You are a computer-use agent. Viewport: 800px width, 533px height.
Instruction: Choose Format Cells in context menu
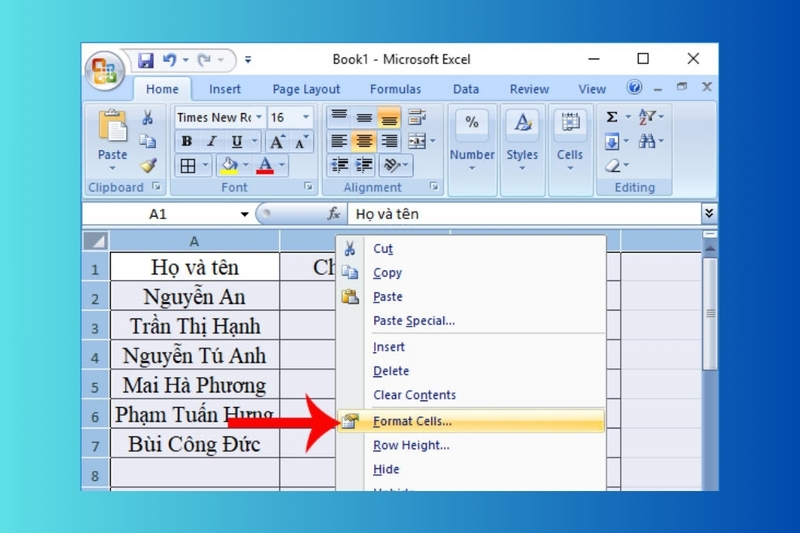[471, 421]
